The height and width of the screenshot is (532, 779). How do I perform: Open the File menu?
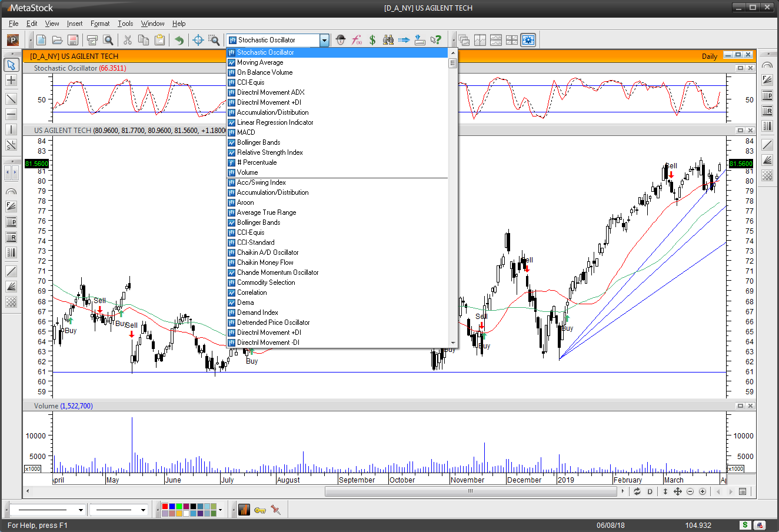pyautogui.click(x=14, y=24)
